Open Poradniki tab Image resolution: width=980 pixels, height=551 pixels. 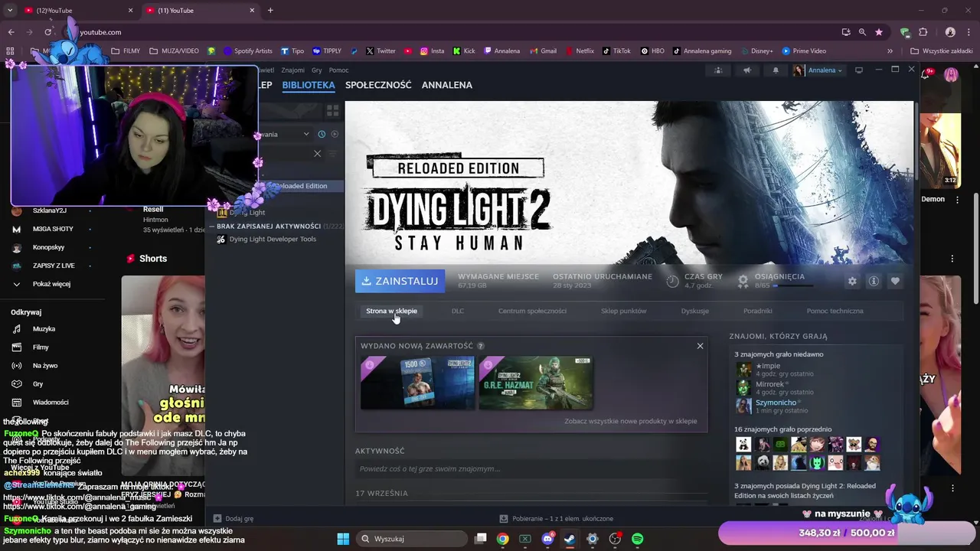pyautogui.click(x=757, y=311)
